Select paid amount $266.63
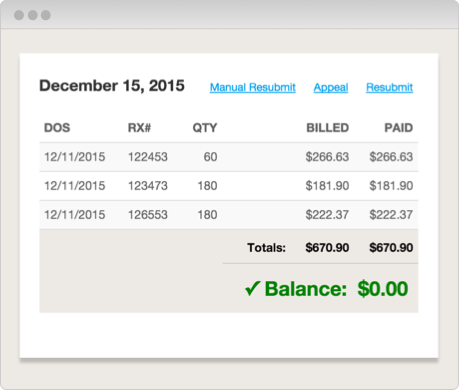 pos(391,157)
